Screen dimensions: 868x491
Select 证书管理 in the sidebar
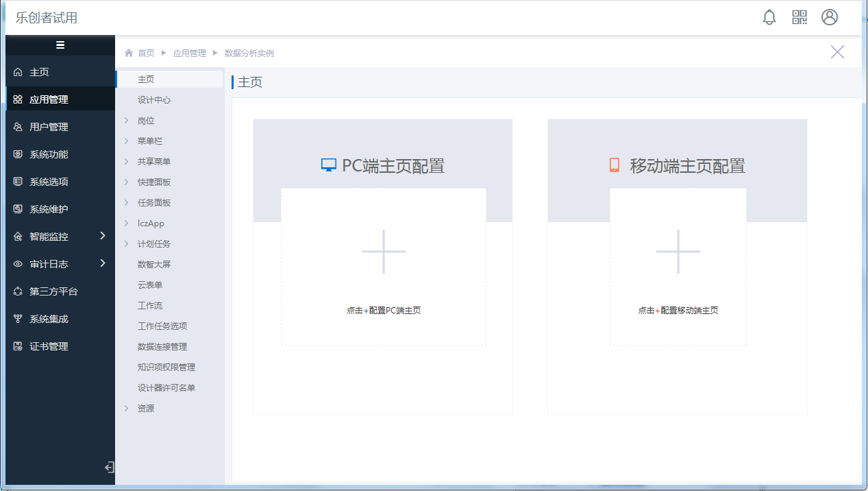(x=49, y=346)
